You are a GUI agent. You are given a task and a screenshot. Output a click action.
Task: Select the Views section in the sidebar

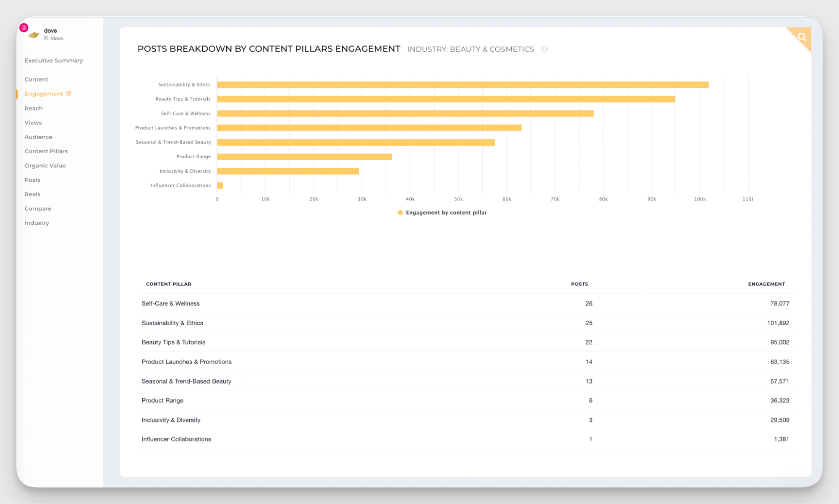tap(33, 123)
